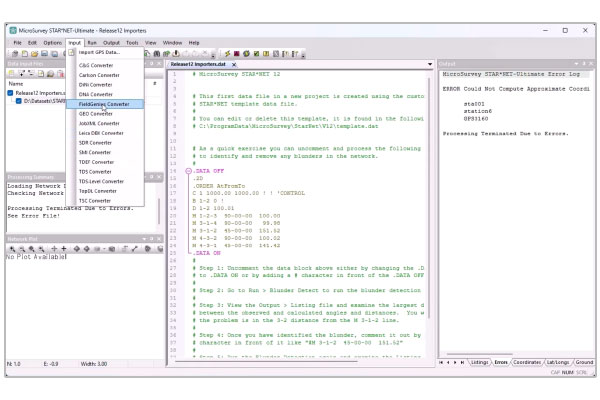This screenshot has height=400, width=600.
Task: Click the first diamond icon in Network Plot toolbar
Action: tap(77, 249)
